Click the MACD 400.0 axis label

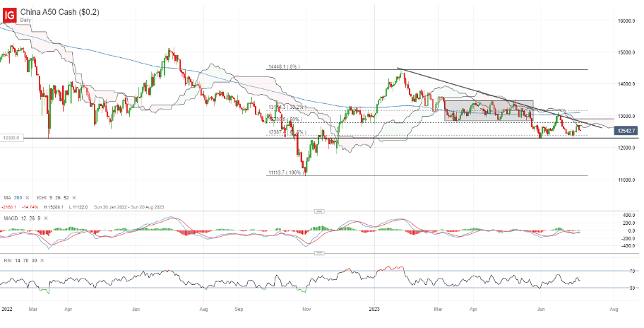coord(628,215)
